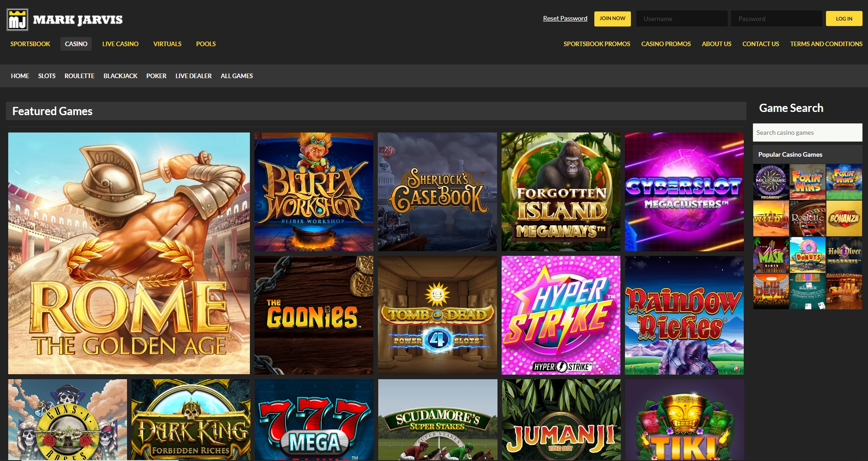Open the Millionaire Megaways popular game icon
This screenshot has width=868, height=461.
(x=771, y=182)
